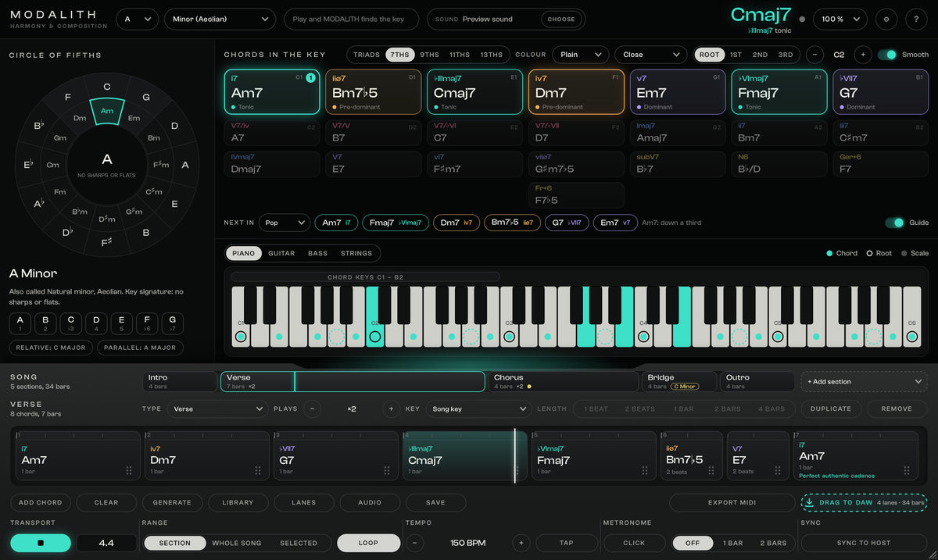Open the Minor (Aeolian) scale dropdown

pos(220,19)
